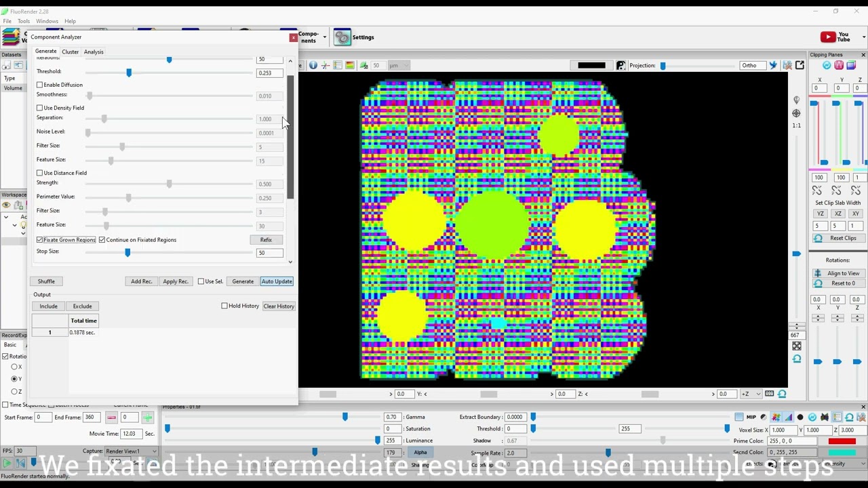Click the save defaults icon at end of properties toolbar
The height and width of the screenshot is (488, 868).
[861, 417]
